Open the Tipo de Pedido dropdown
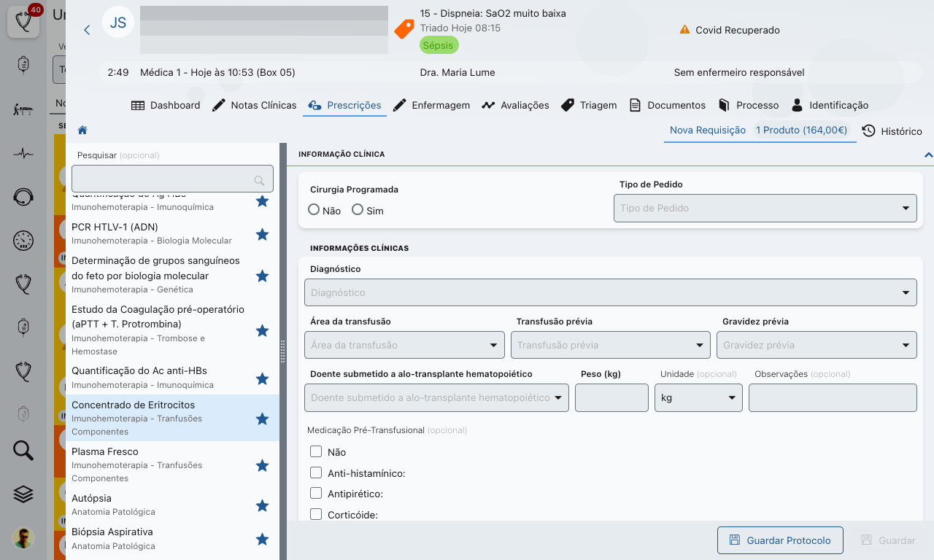934x560 pixels. [765, 208]
